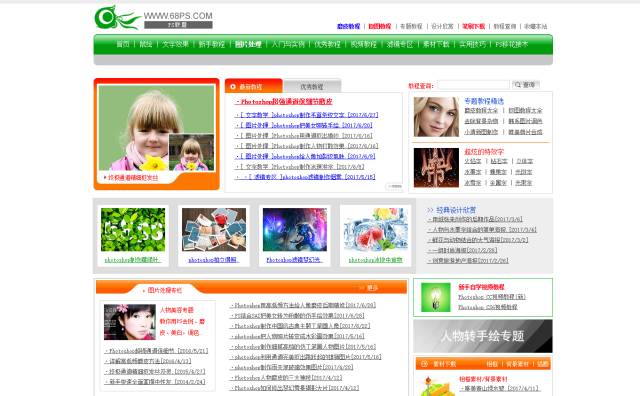This screenshot has height=396, width=640.
Task: Open the 专题教程精选 heading link
Action: click(484, 101)
